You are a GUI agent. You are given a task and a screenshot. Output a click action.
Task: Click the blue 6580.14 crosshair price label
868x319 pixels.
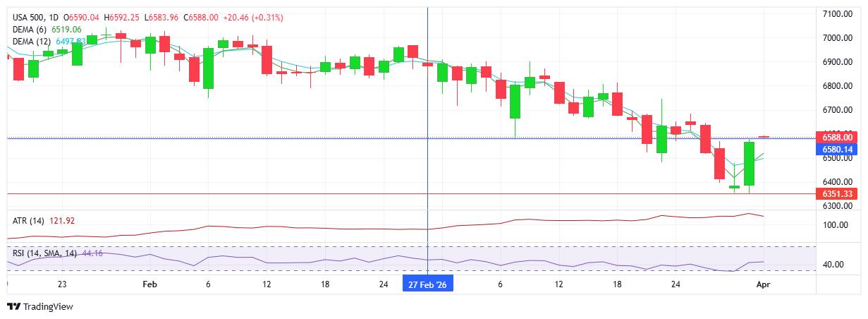click(837, 149)
